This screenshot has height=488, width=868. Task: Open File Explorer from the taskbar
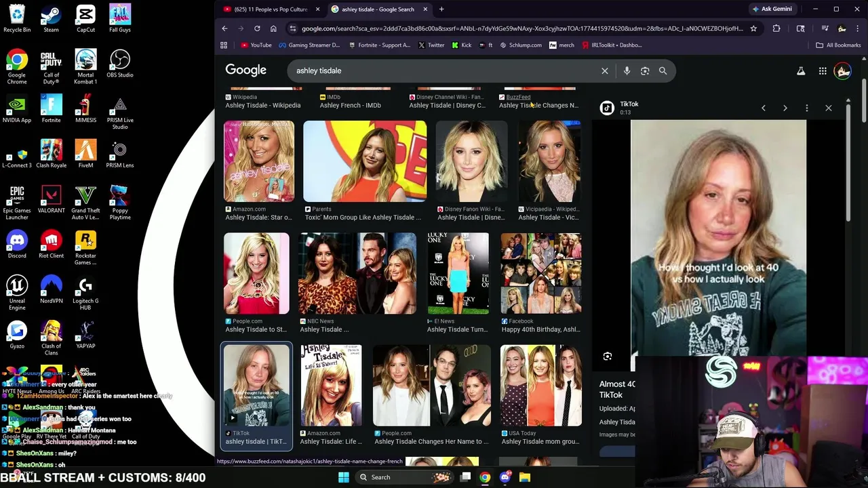coord(524,477)
